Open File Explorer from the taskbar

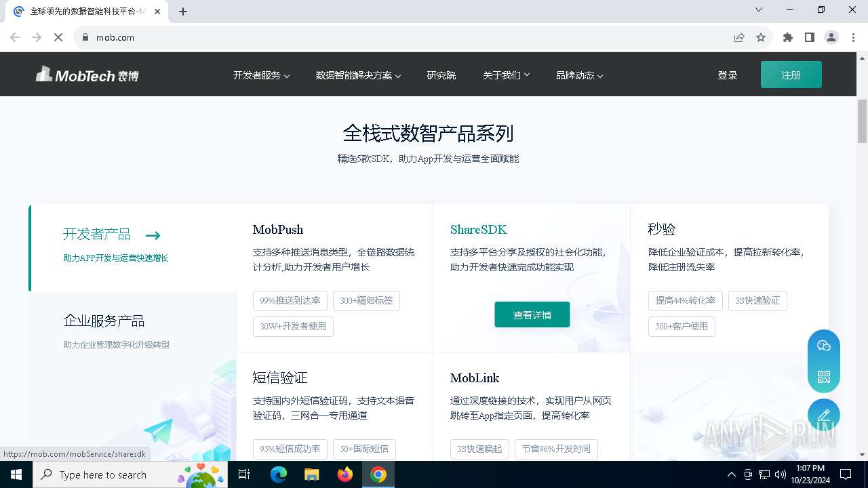click(311, 474)
